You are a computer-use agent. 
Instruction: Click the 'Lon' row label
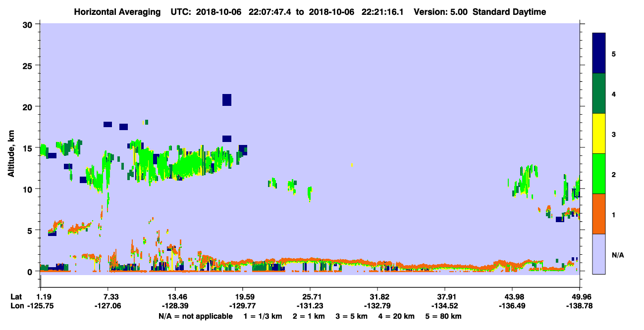coord(17,306)
